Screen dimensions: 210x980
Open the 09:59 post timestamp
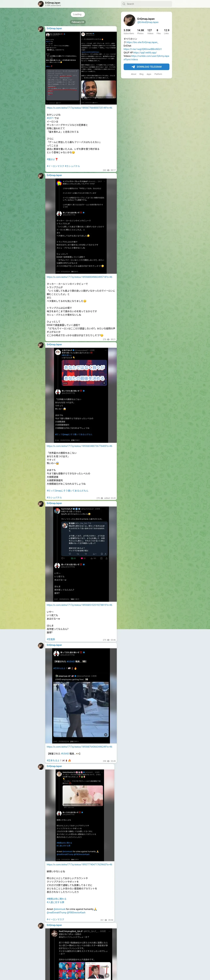pos(111,920)
